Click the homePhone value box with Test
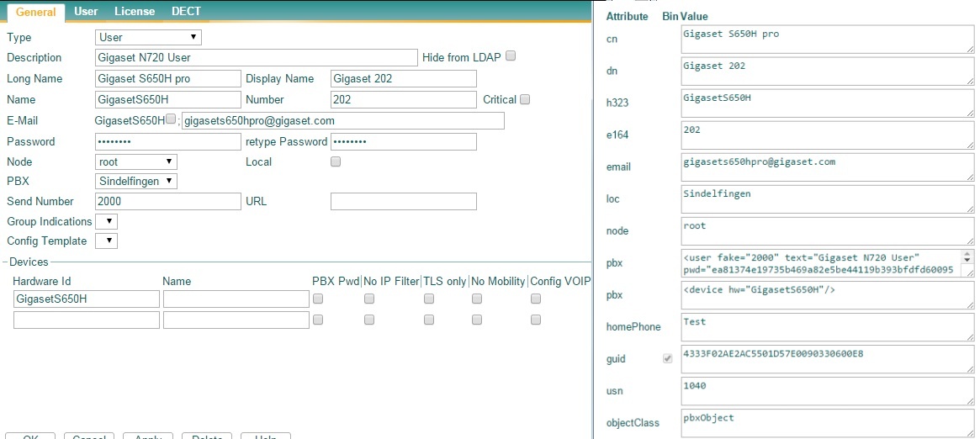 pyautogui.click(x=828, y=327)
